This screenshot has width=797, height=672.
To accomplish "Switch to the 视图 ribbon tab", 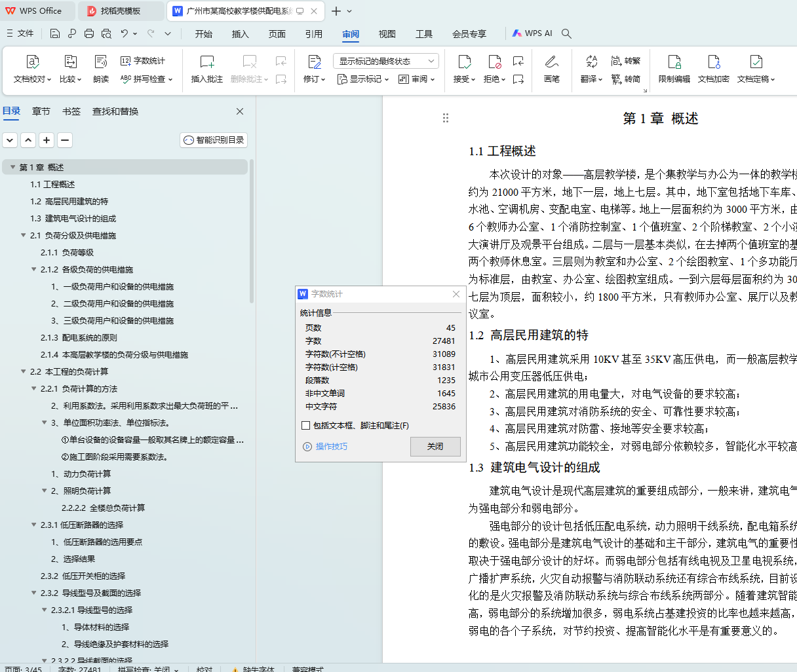I will click(387, 33).
